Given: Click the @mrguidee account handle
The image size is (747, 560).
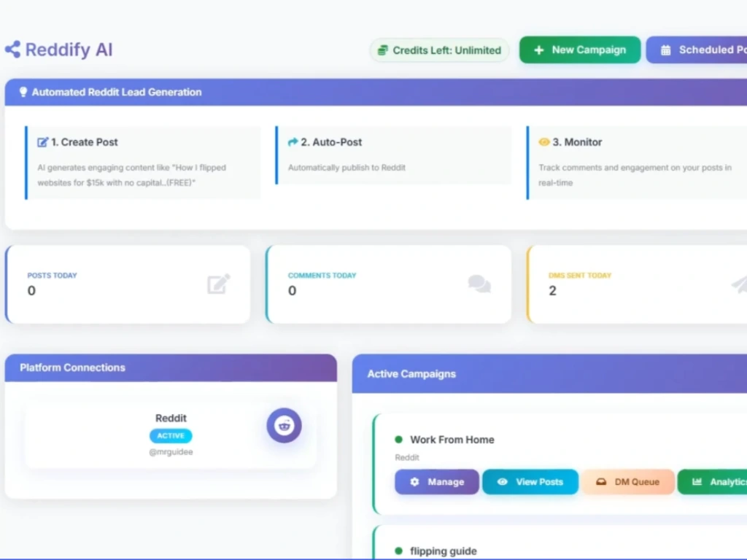Looking at the screenshot, I should coord(171,452).
